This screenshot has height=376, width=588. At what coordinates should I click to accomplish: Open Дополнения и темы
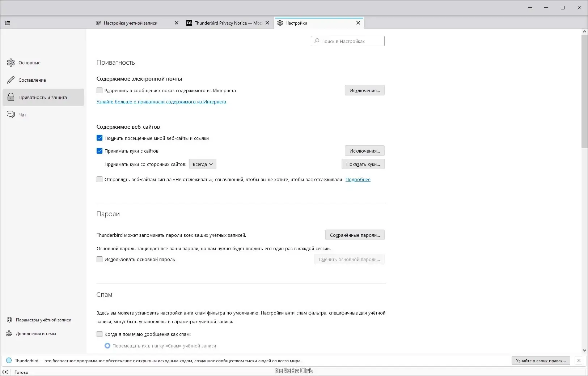pos(31,334)
